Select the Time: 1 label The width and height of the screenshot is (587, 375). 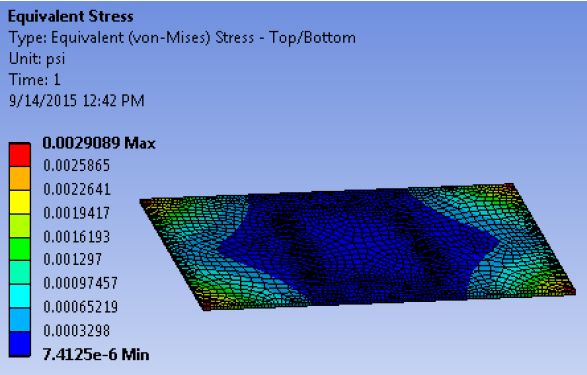34,80
